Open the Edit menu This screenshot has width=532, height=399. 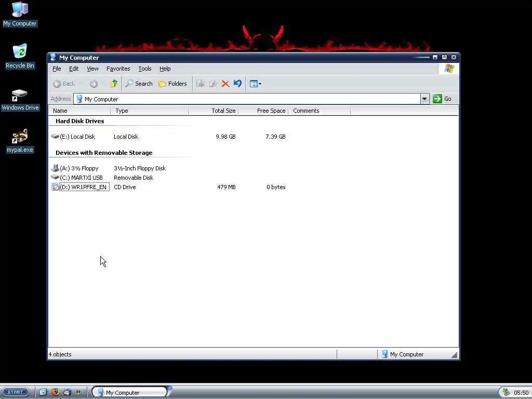point(74,69)
